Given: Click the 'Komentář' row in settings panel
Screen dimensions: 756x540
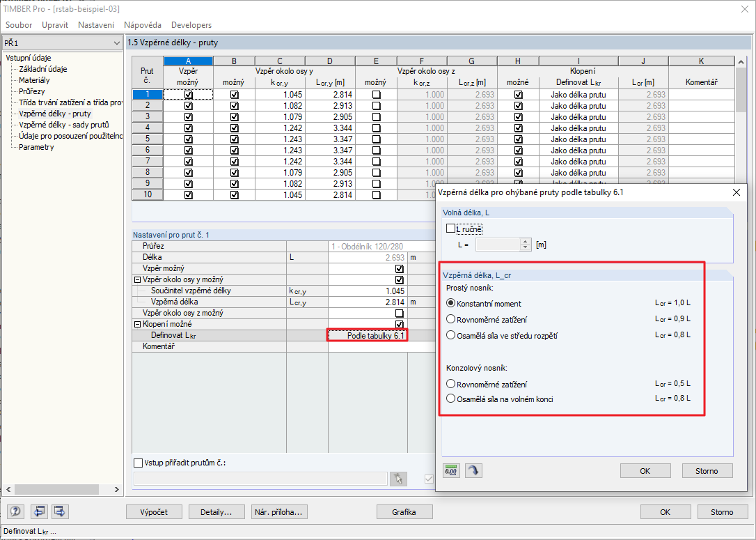Looking at the screenshot, I should (x=283, y=346).
